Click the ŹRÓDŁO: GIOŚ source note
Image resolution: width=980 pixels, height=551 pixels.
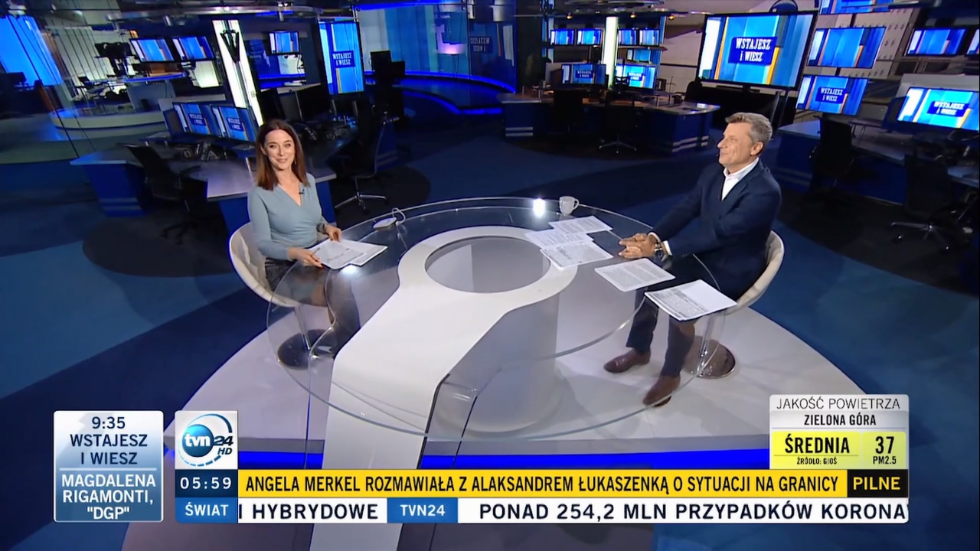pyautogui.click(x=818, y=461)
